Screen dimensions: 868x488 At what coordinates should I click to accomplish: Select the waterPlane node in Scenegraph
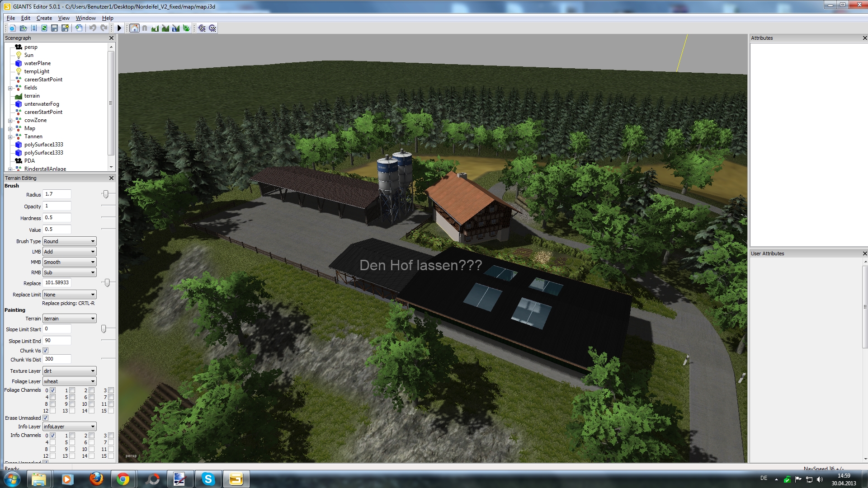pos(37,63)
